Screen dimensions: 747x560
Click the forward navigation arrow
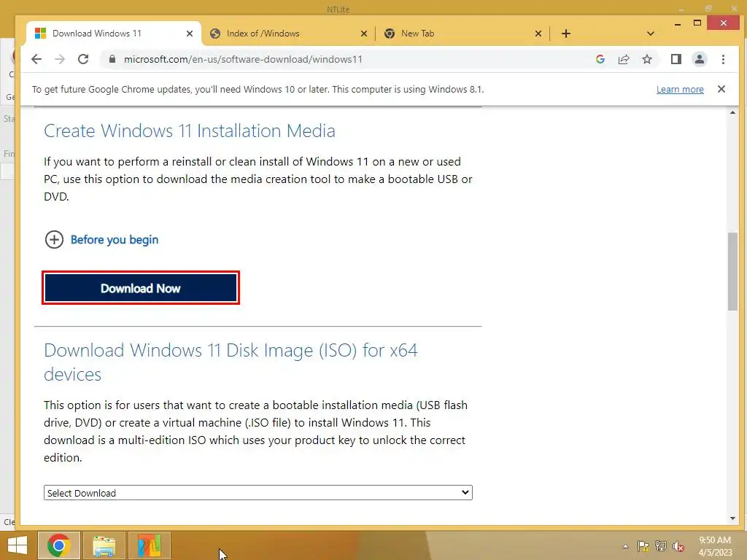pyautogui.click(x=60, y=59)
